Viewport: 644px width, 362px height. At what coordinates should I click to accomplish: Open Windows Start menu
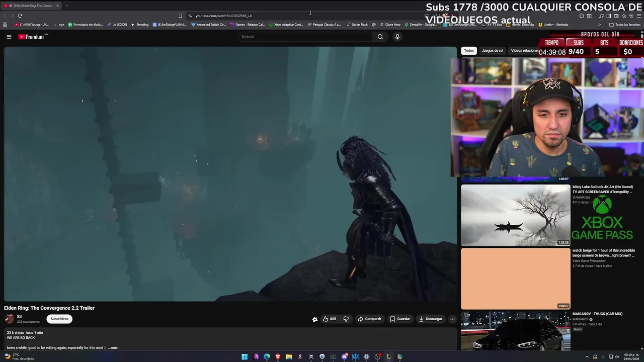(245, 357)
